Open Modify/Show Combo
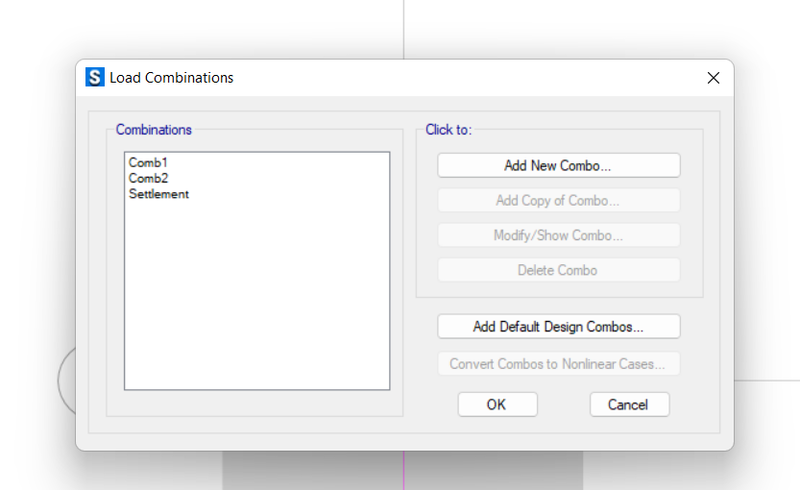This screenshot has width=800, height=490. tap(558, 236)
